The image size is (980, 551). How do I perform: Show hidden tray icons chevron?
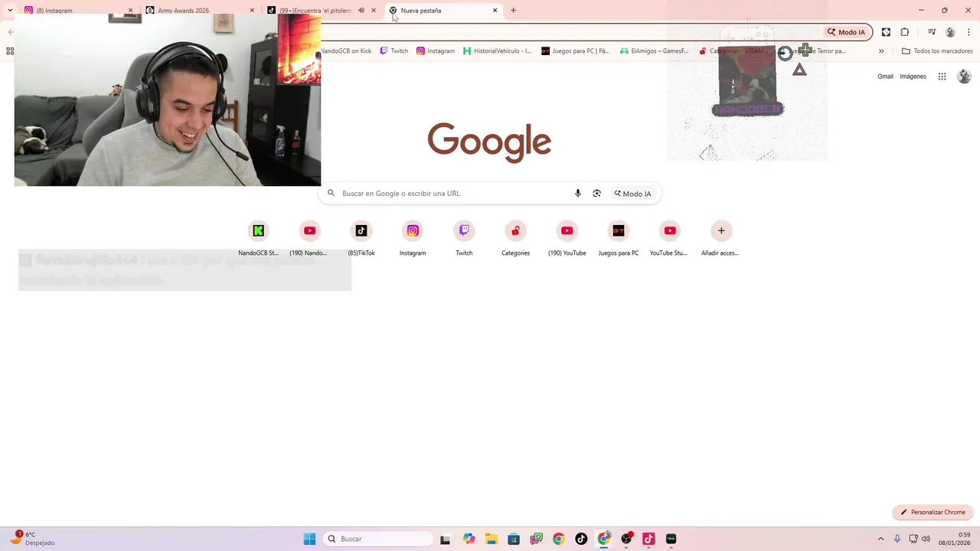880,539
